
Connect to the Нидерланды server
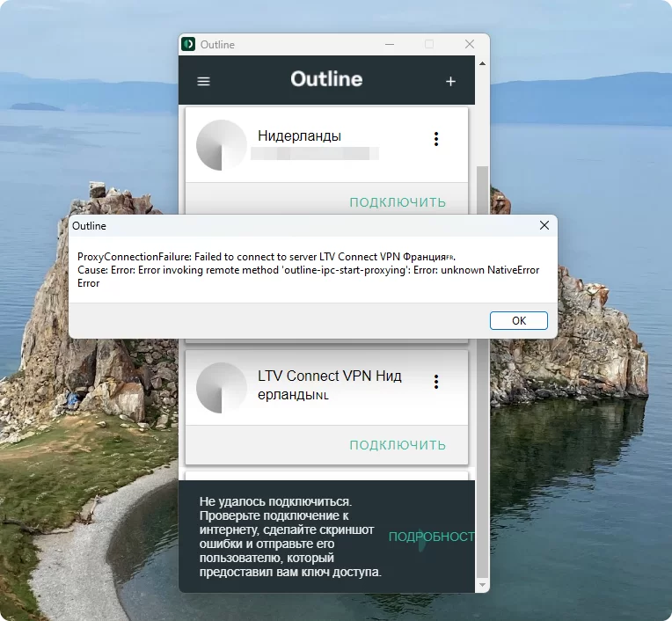pyautogui.click(x=398, y=201)
